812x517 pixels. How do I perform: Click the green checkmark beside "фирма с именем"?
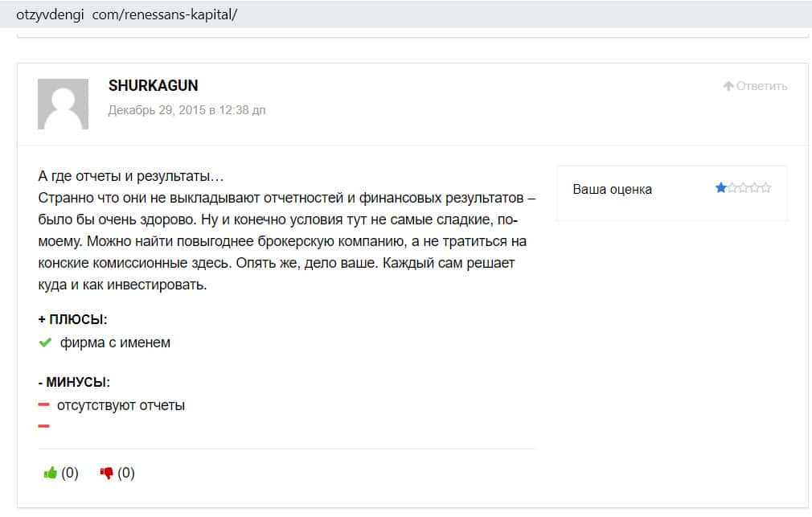pos(45,343)
